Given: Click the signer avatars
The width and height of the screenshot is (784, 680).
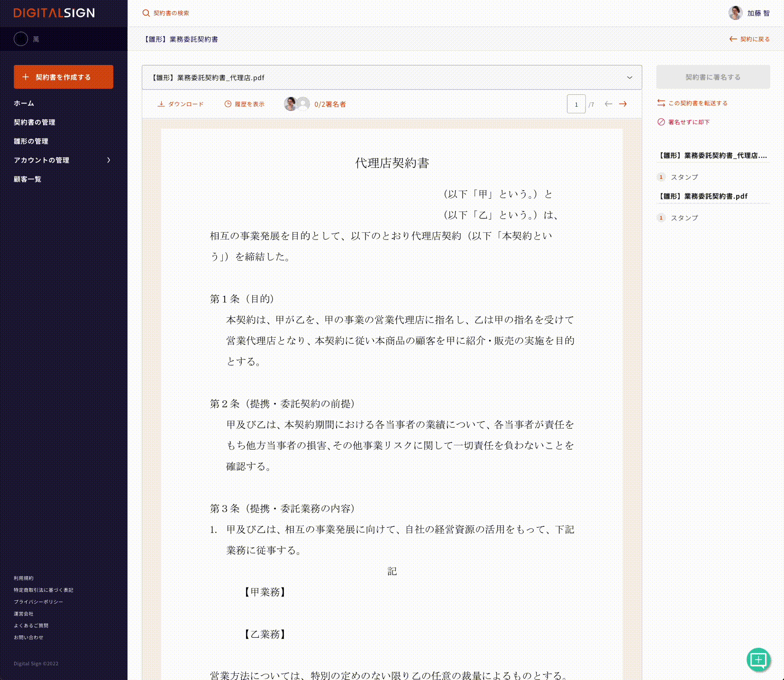Looking at the screenshot, I should point(297,104).
